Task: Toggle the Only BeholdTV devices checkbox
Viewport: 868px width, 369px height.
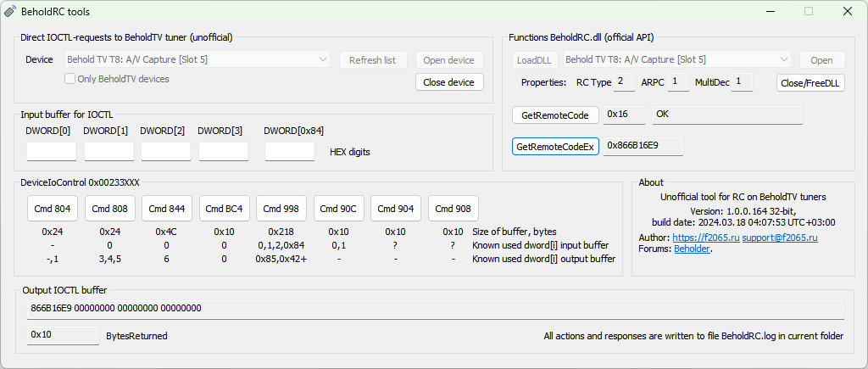Action: point(71,79)
